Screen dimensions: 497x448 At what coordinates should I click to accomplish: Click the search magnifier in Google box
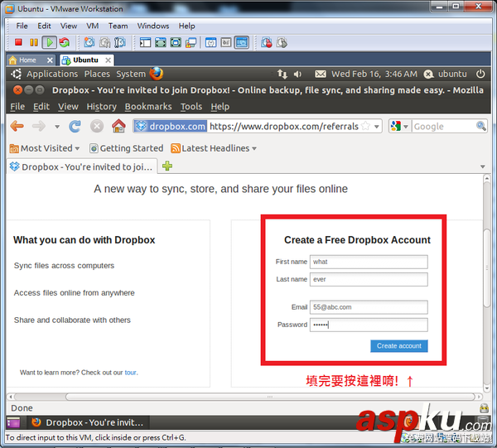tap(481, 126)
